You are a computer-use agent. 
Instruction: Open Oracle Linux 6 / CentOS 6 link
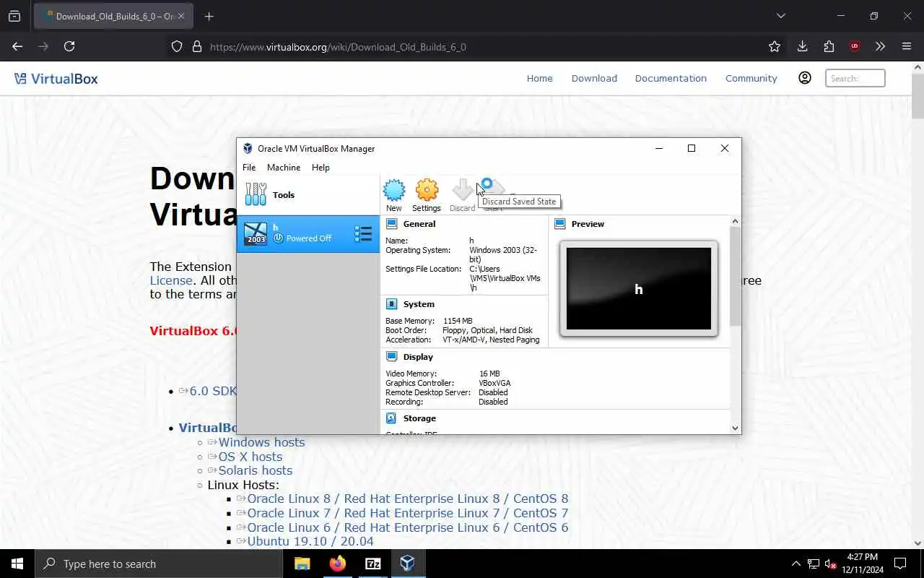click(407, 527)
